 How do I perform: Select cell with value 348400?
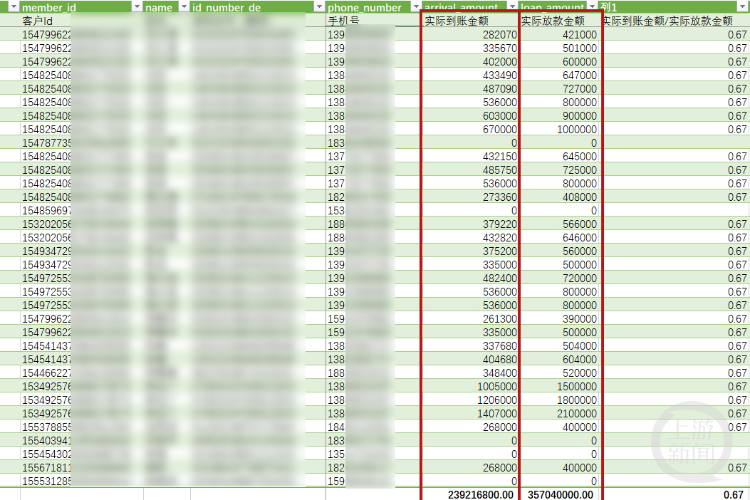(x=470, y=373)
